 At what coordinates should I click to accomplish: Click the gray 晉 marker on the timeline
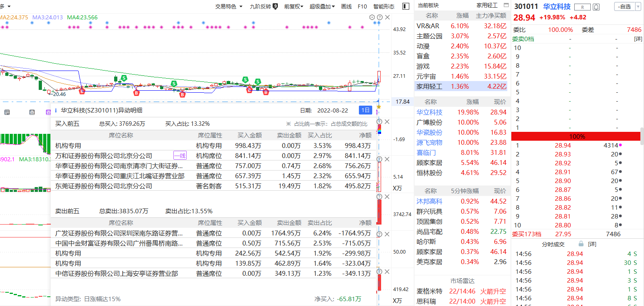point(32,112)
